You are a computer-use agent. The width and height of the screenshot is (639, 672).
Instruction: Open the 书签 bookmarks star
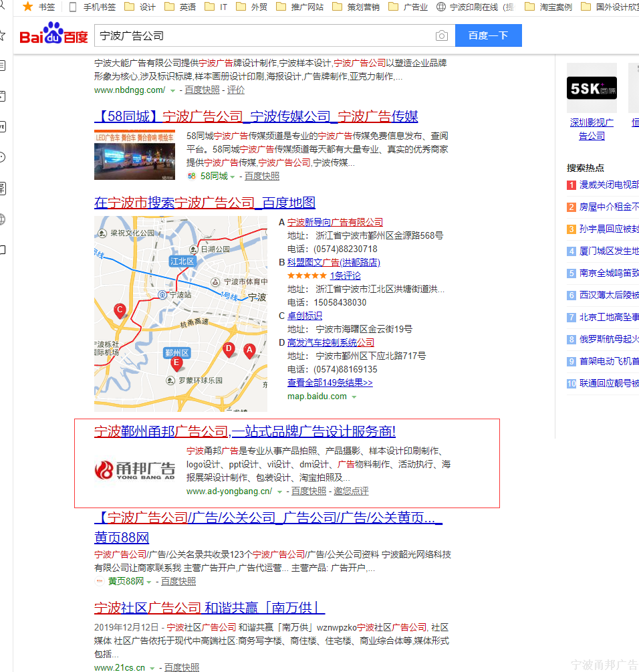39,7
